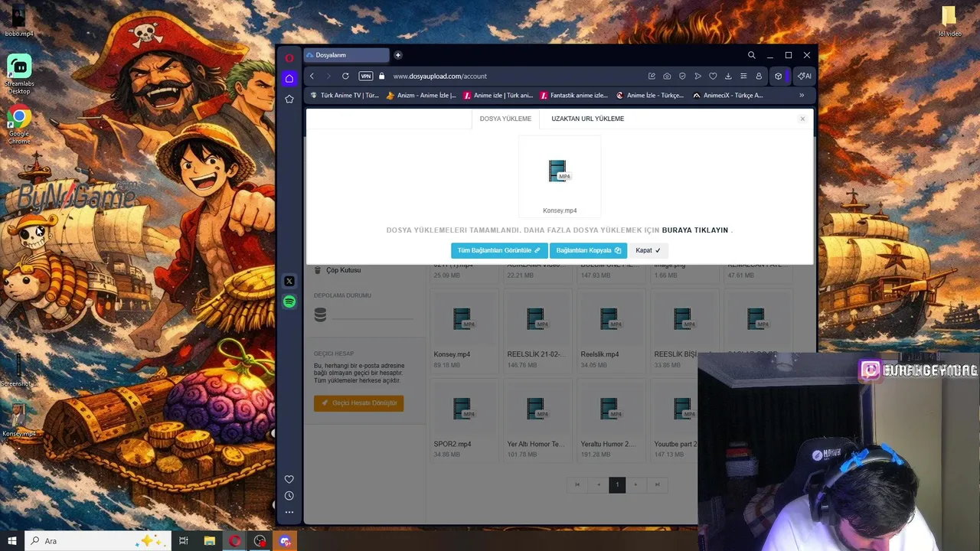
Task: Go to first page in pagination
Action: coord(577,484)
